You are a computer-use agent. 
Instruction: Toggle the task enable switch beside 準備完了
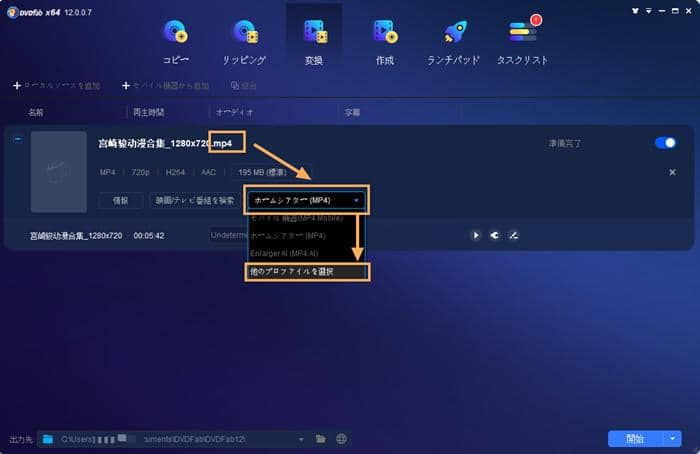pos(665,143)
